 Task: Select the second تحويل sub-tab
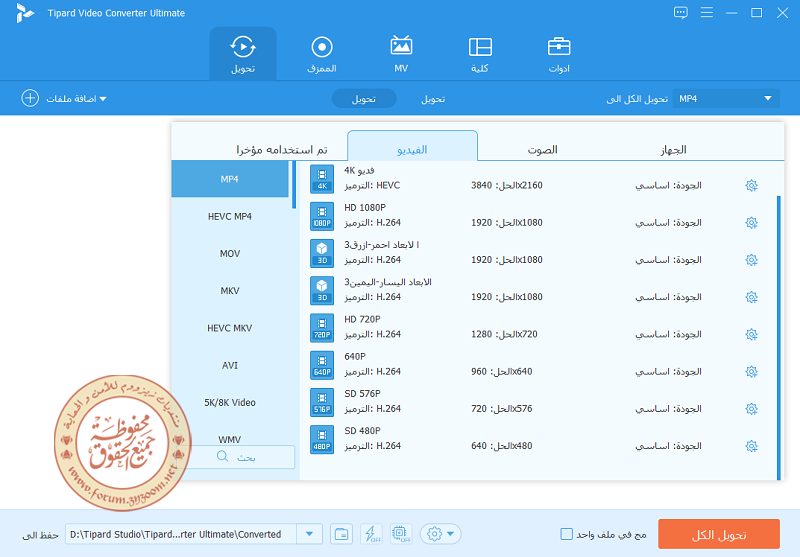(433, 99)
